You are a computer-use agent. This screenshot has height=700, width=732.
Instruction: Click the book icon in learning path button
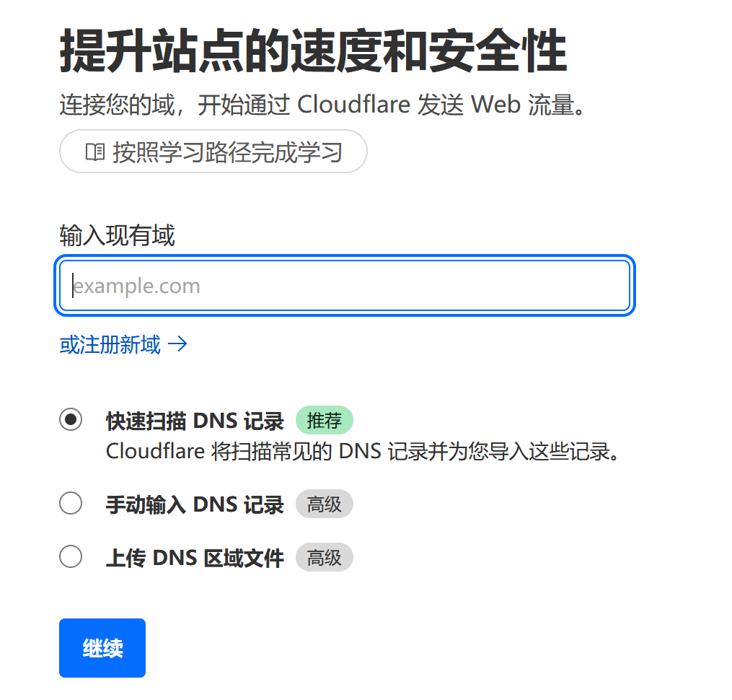pos(95,152)
